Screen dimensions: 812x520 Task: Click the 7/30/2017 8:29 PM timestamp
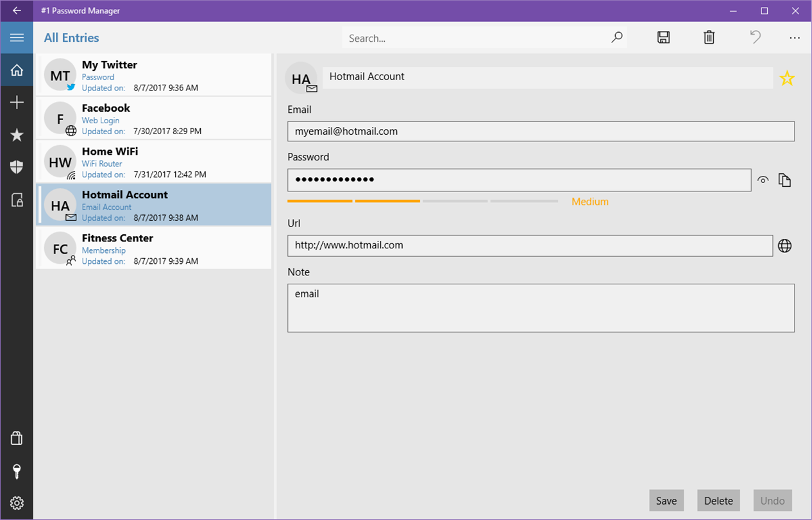(167, 131)
